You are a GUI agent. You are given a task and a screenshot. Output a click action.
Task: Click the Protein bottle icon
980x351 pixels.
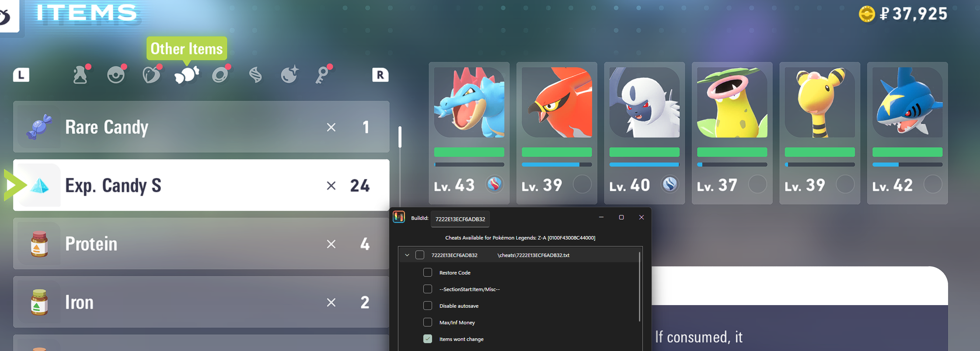39,243
